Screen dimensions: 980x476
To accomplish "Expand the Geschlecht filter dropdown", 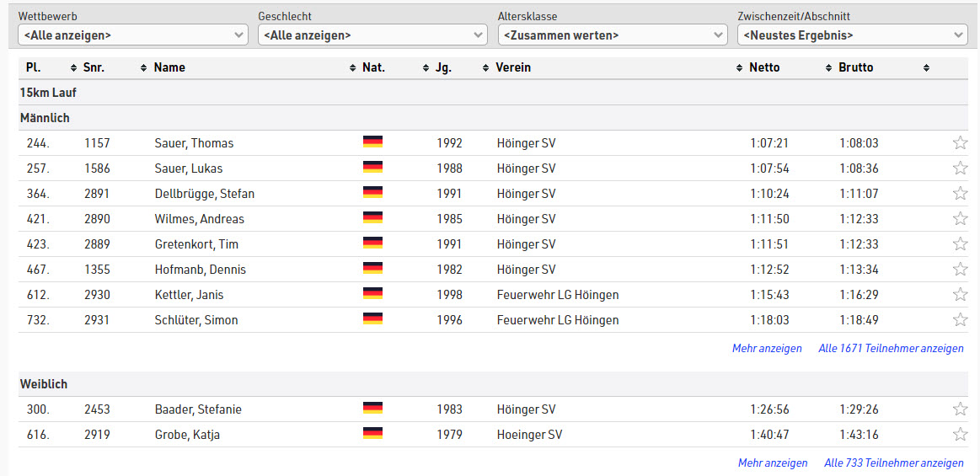I will [372, 35].
